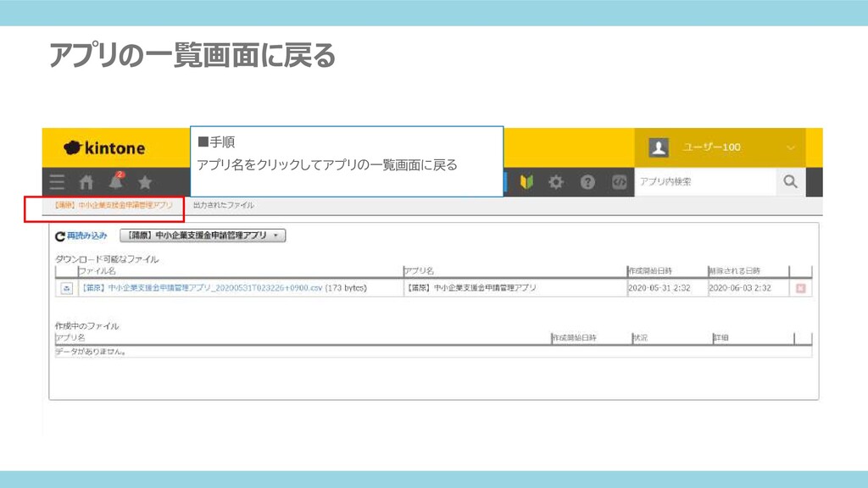The height and width of the screenshot is (488, 868).
Task: Click the 出力されたファイル breadcrumb text
Action: 224,205
